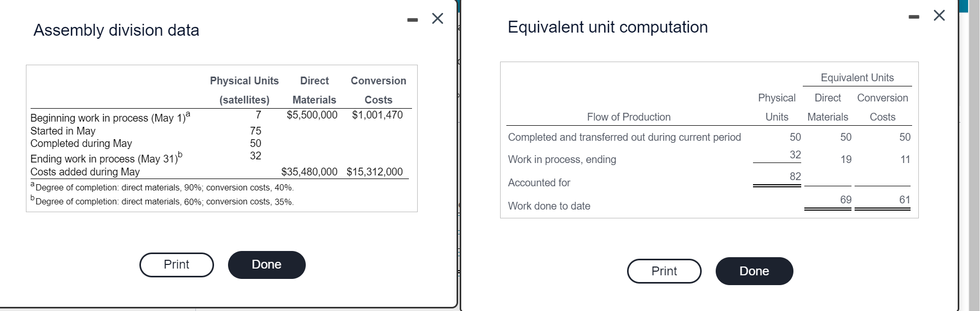The image size is (980, 311).
Task: Minimize the Equivalent unit computation dialog
Action: click(x=914, y=17)
